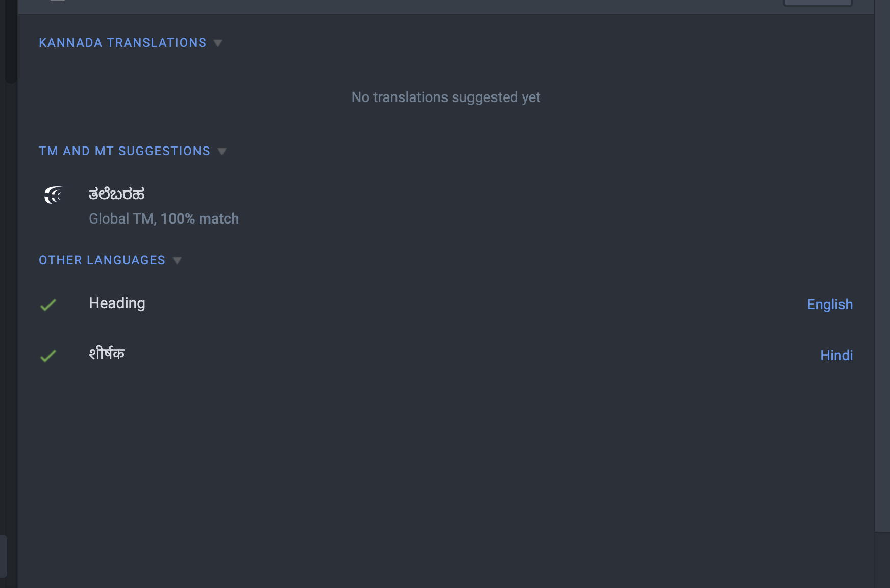The height and width of the screenshot is (588, 890).
Task: Collapse the Kannada Translations section arrow
Action: (218, 43)
